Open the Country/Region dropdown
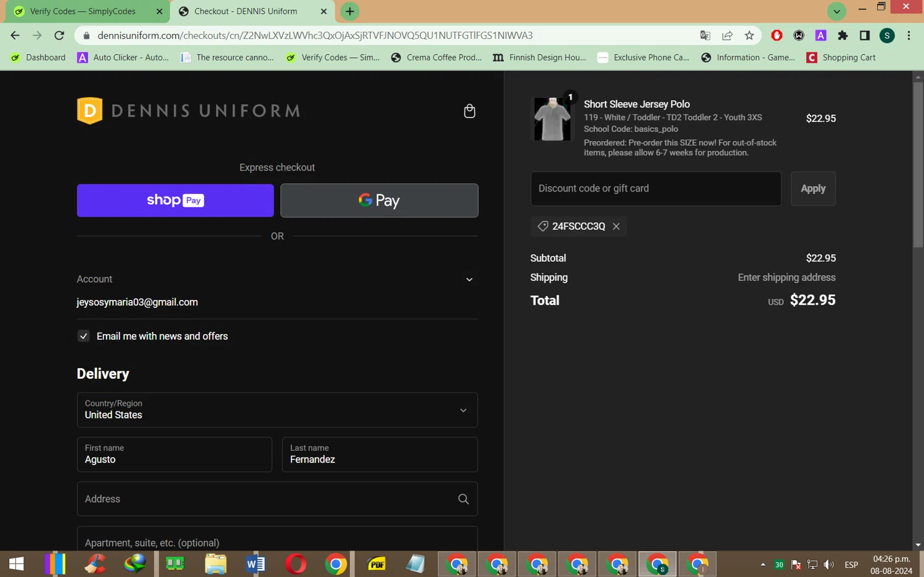This screenshot has height=577, width=924. click(x=277, y=410)
